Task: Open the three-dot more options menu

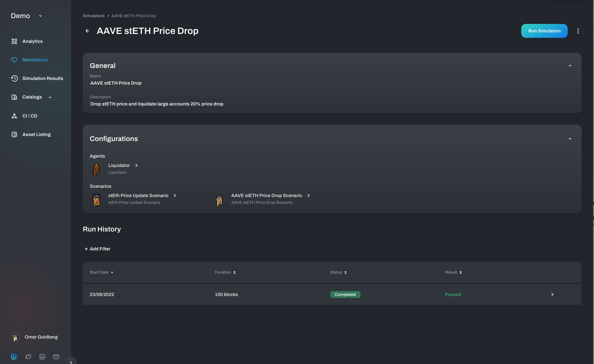Action: (x=578, y=31)
